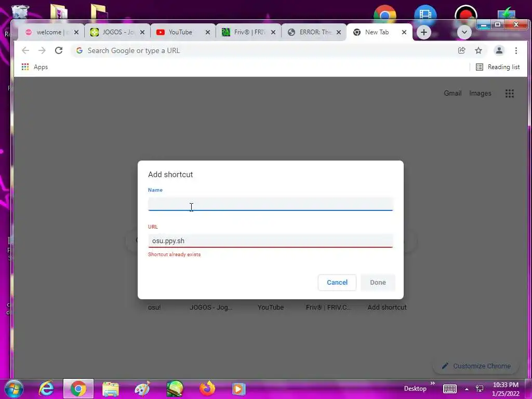
Task: Open Paint from the taskbar
Action: [x=142, y=389]
